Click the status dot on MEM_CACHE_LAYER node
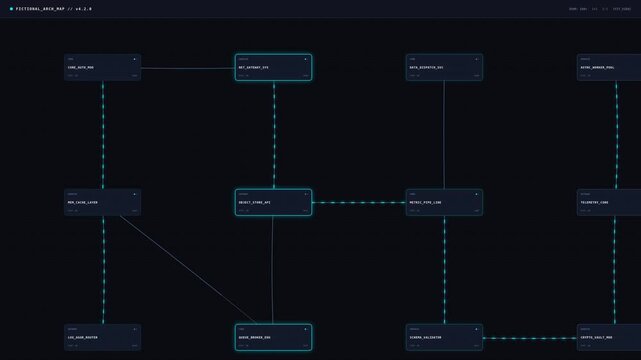Image resolution: width=641 pixels, height=360 pixels. coord(134,194)
